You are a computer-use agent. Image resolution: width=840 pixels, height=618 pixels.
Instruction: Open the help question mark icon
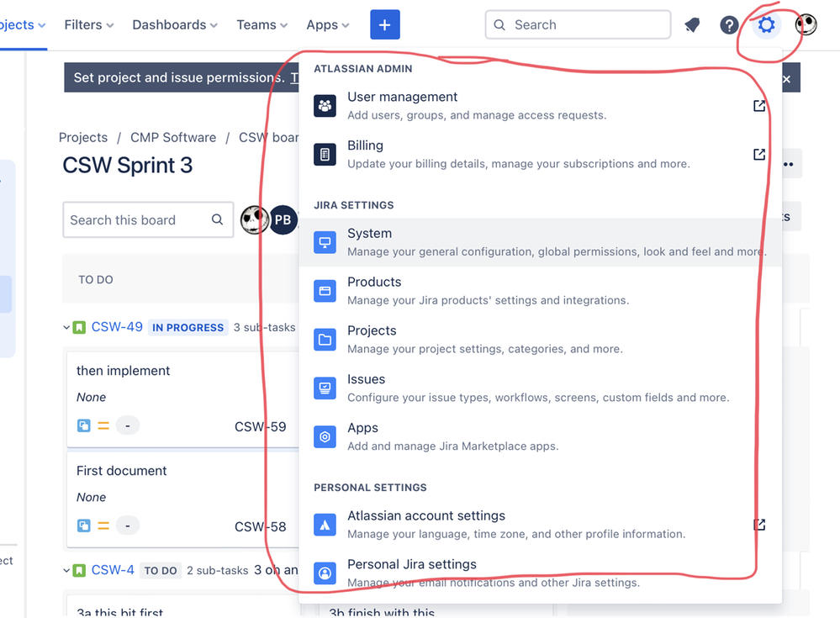729,24
